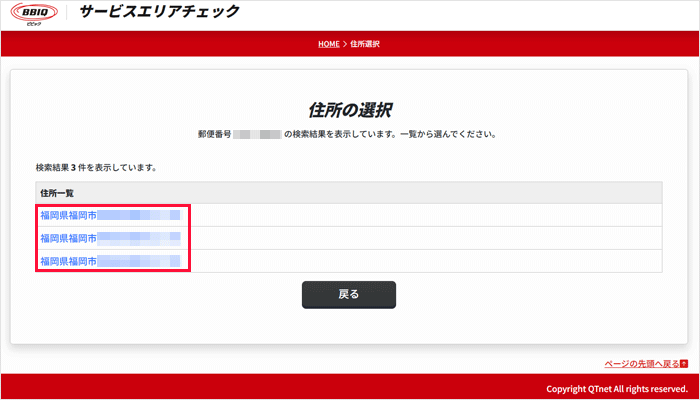Click the 検索結果 3 件を表示しています text
The image size is (700, 400).
(x=96, y=169)
